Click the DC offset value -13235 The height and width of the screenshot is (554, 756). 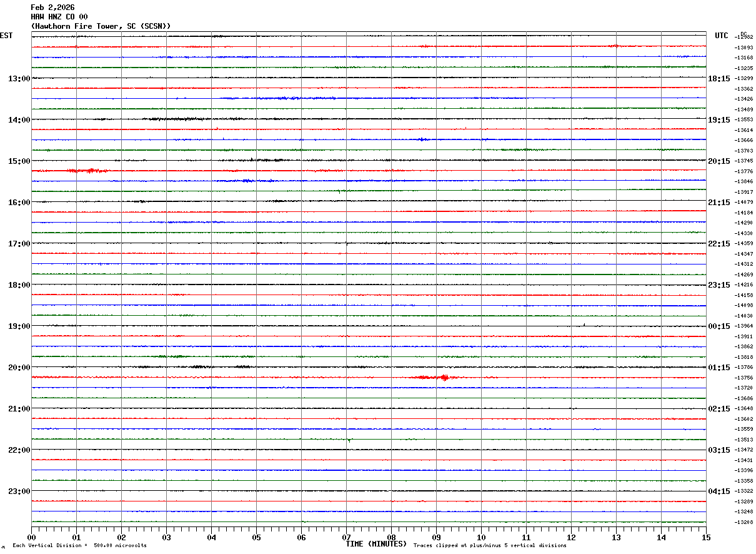click(744, 68)
